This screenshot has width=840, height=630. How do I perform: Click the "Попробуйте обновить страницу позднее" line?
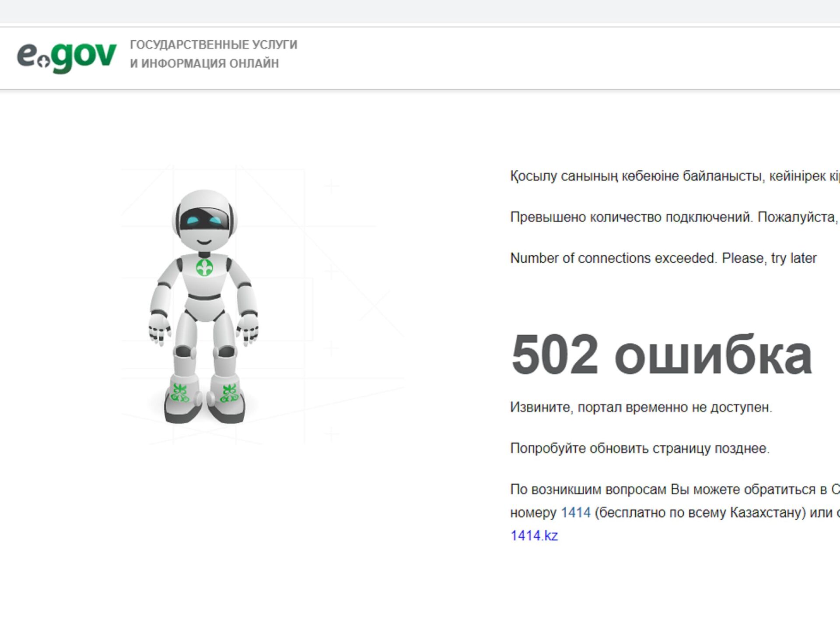pos(640,448)
